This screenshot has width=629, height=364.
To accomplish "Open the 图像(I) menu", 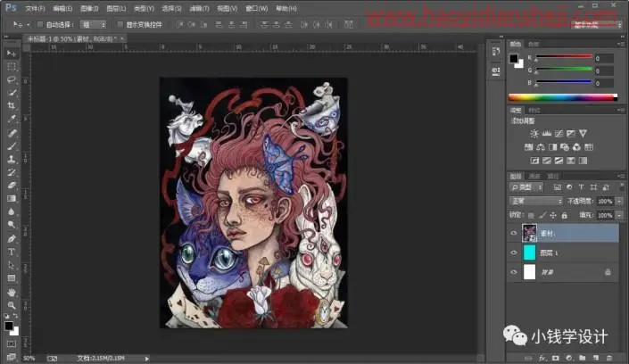I will pyautogui.click(x=89, y=8).
